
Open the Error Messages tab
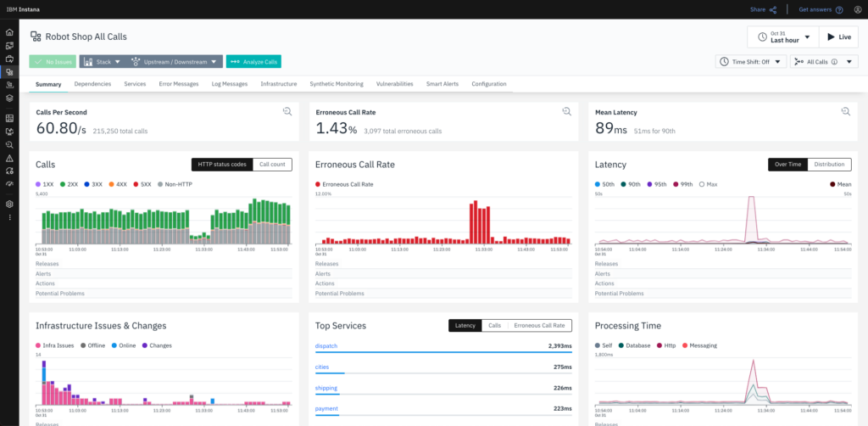pos(178,84)
